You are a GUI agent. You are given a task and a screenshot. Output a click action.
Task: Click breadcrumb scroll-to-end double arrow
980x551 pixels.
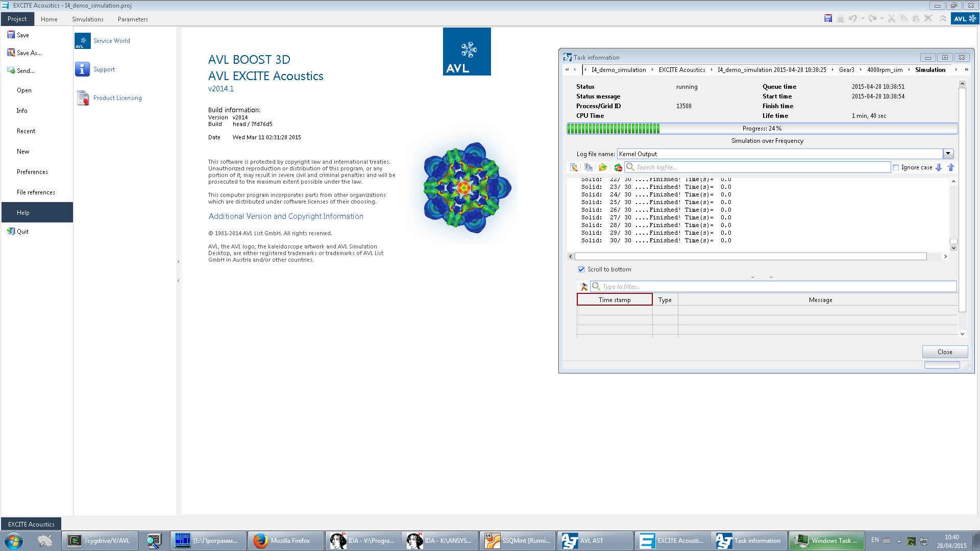966,70
